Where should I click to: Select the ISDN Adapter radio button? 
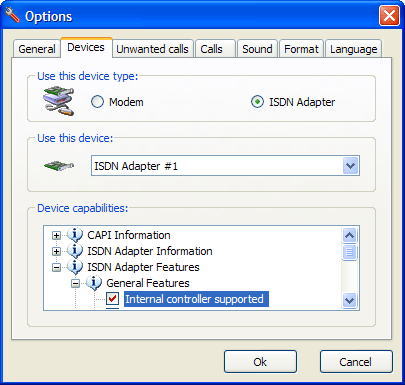pyautogui.click(x=257, y=102)
